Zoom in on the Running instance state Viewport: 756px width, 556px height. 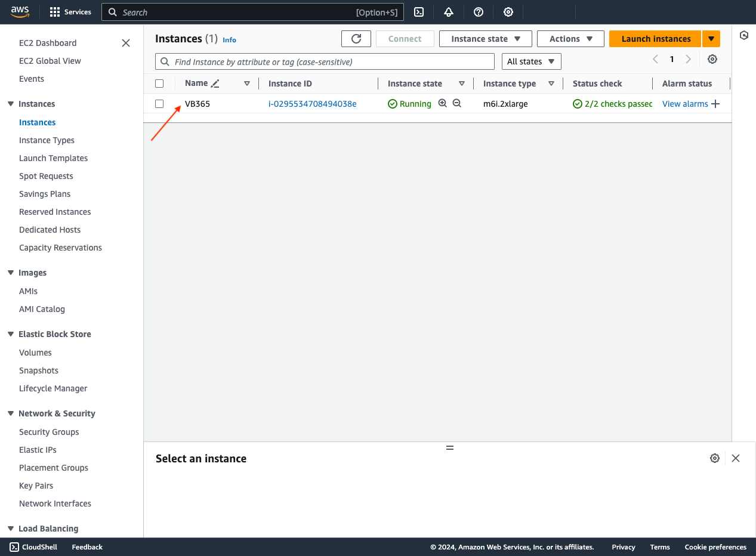[x=443, y=103]
